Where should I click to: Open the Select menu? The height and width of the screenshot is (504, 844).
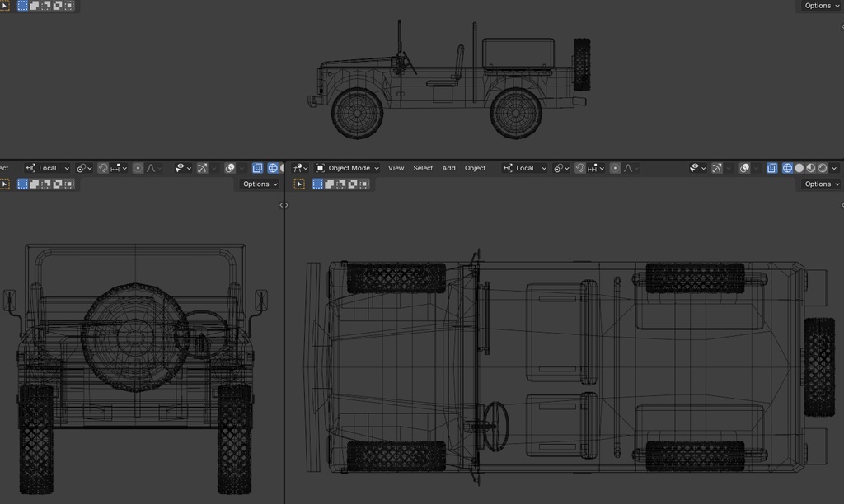[x=423, y=168]
